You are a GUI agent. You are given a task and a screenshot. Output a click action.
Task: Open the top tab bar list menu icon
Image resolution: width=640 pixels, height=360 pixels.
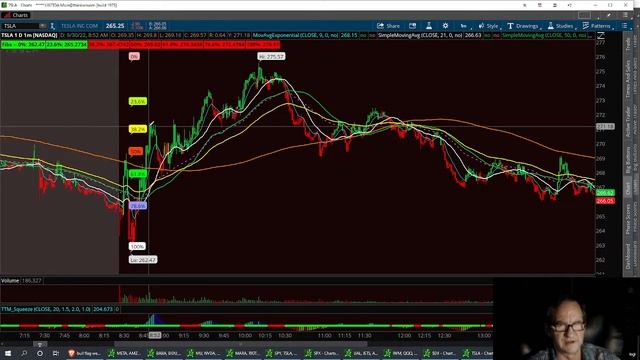pyautogui.click(x=625, y=15)
